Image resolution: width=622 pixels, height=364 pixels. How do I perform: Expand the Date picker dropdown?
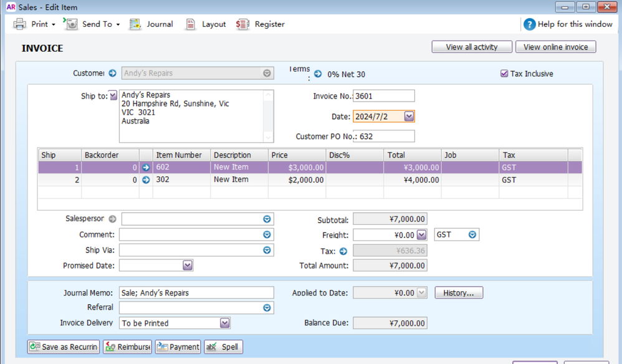point(409,117)
